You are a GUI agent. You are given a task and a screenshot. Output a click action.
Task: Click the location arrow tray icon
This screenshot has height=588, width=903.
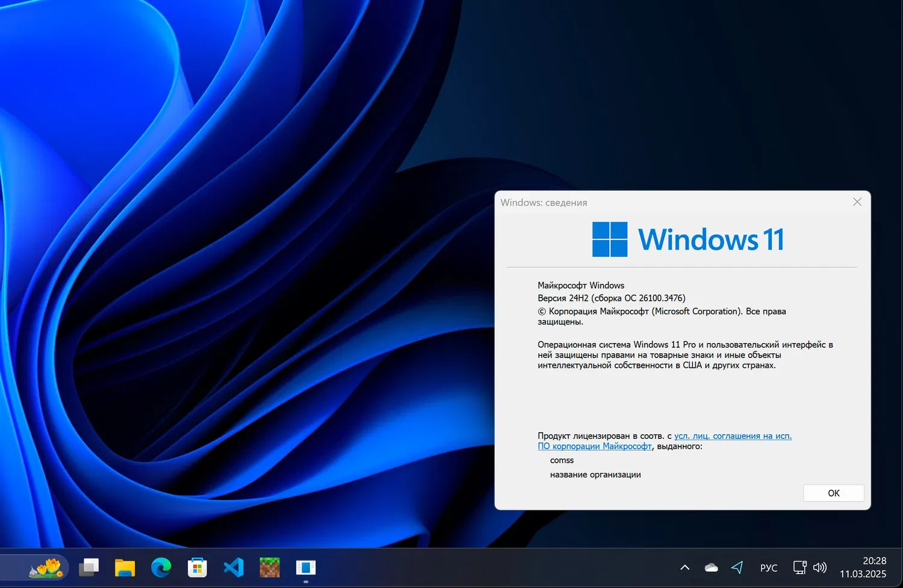pyautogui.click(x=737, y=568)
